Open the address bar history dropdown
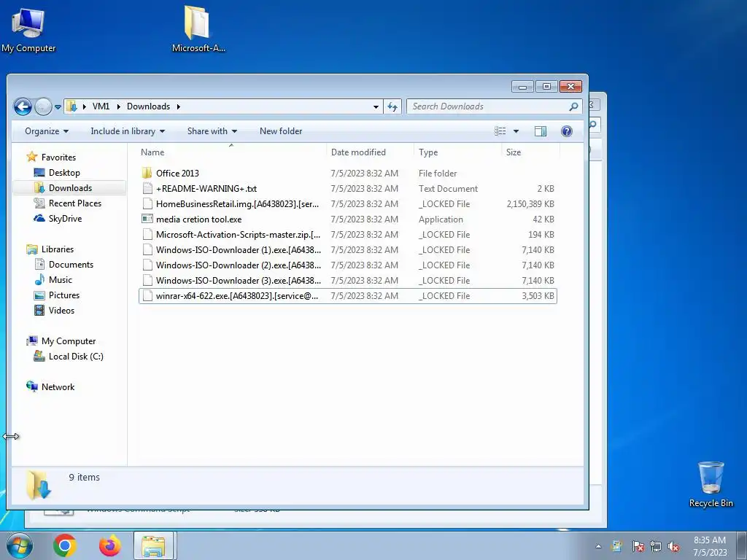Viewport: 747px width, 560px height. (376, 106)
